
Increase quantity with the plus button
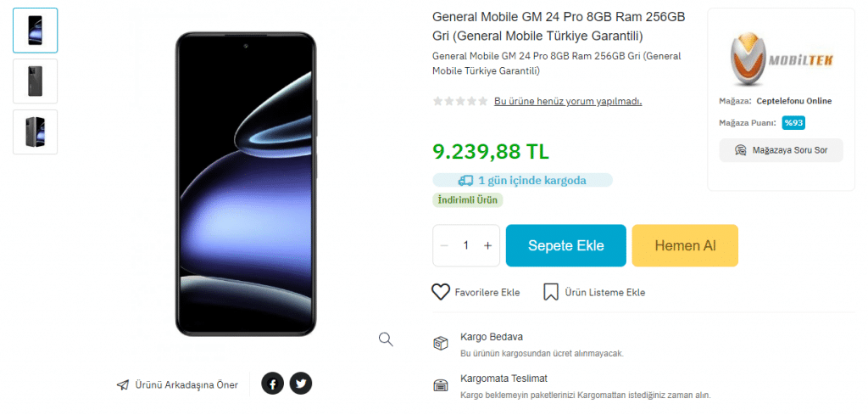[x=487, y=245]
